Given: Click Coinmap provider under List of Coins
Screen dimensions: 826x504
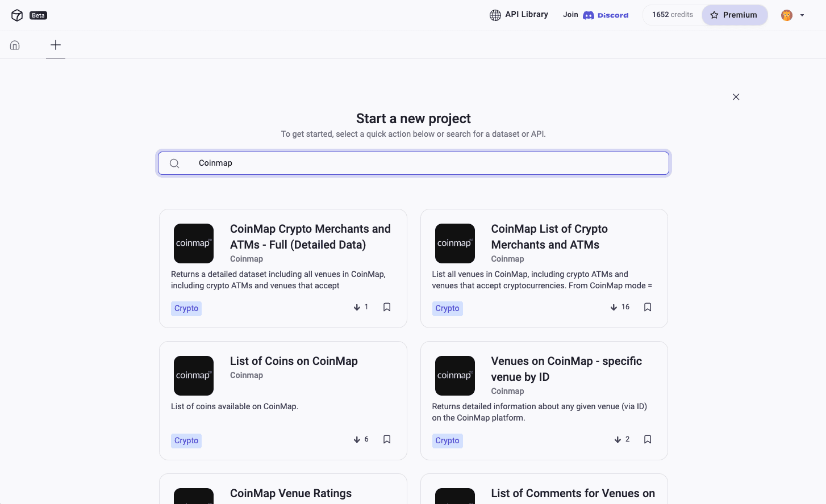Looking at the screenshot, I should [247, 375].
